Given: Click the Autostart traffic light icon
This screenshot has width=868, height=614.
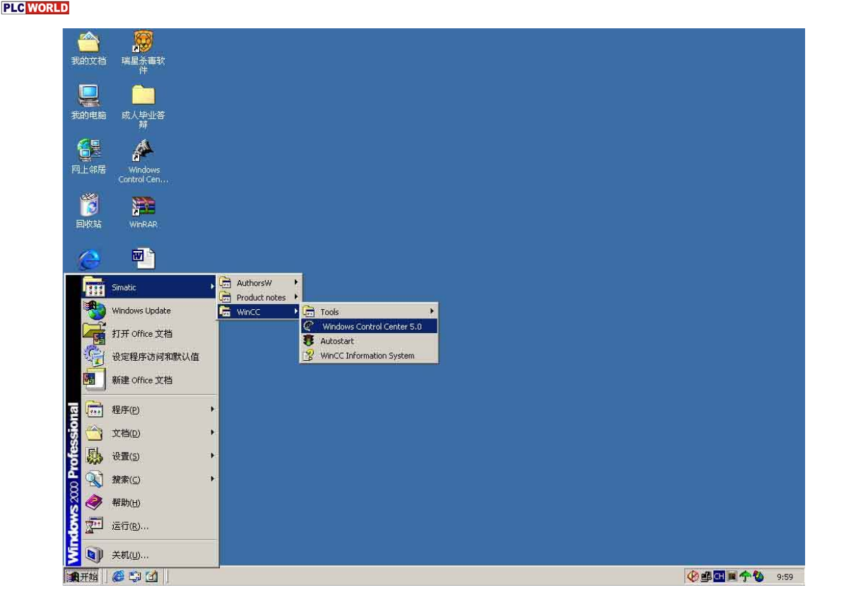Looking at the screenshot, I should point(308,341).
